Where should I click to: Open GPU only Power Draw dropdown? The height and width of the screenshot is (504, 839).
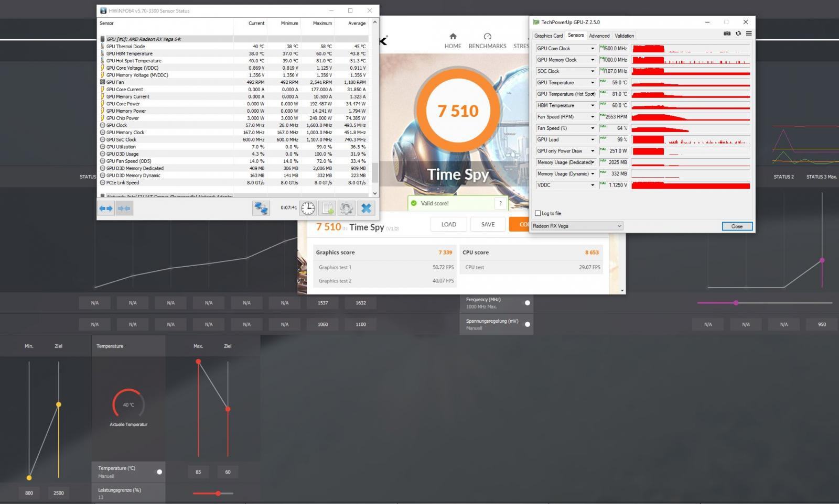coord(593,151)
